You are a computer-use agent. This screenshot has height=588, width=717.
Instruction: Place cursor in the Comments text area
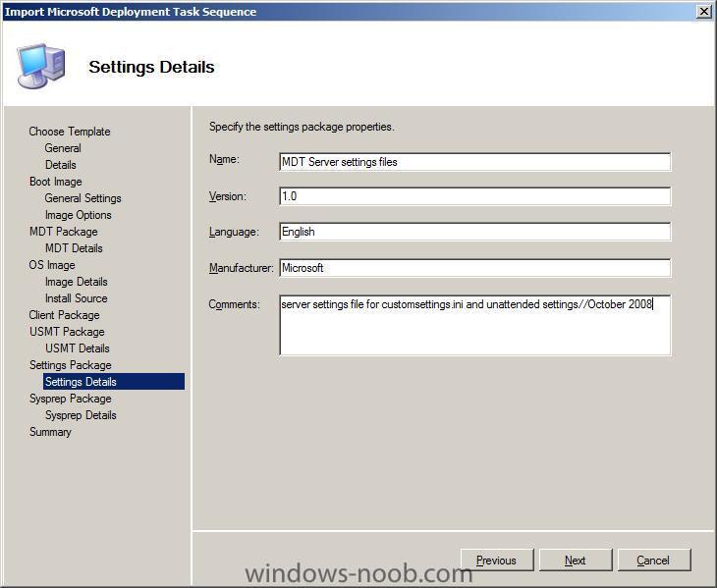(x=474, y=325)
